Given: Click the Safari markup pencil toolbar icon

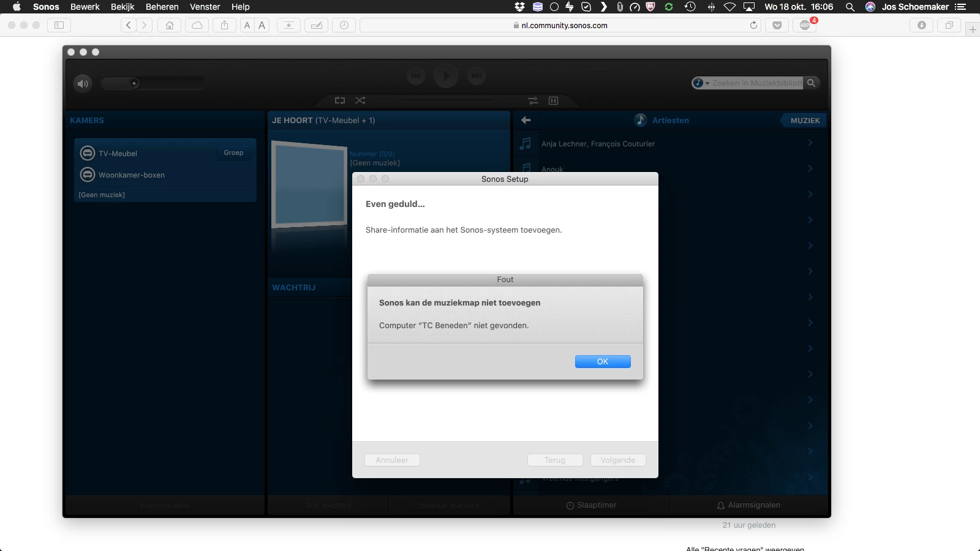Looking at the screenshot, I should click(x=316, y=25).
